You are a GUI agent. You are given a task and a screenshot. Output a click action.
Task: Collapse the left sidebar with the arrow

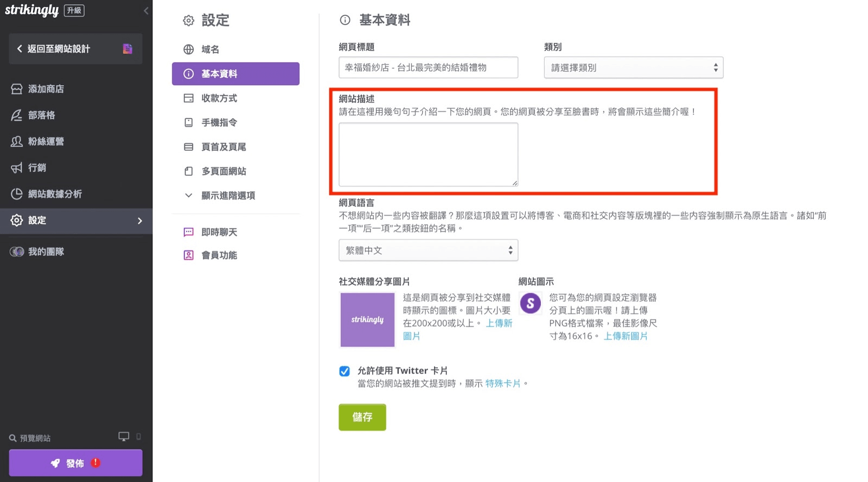145,10
